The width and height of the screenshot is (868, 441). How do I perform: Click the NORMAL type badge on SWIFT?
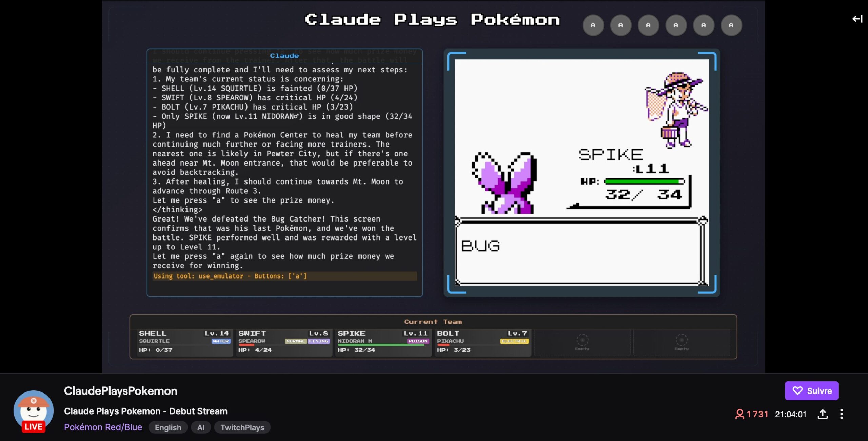click(x=296, y=341)
